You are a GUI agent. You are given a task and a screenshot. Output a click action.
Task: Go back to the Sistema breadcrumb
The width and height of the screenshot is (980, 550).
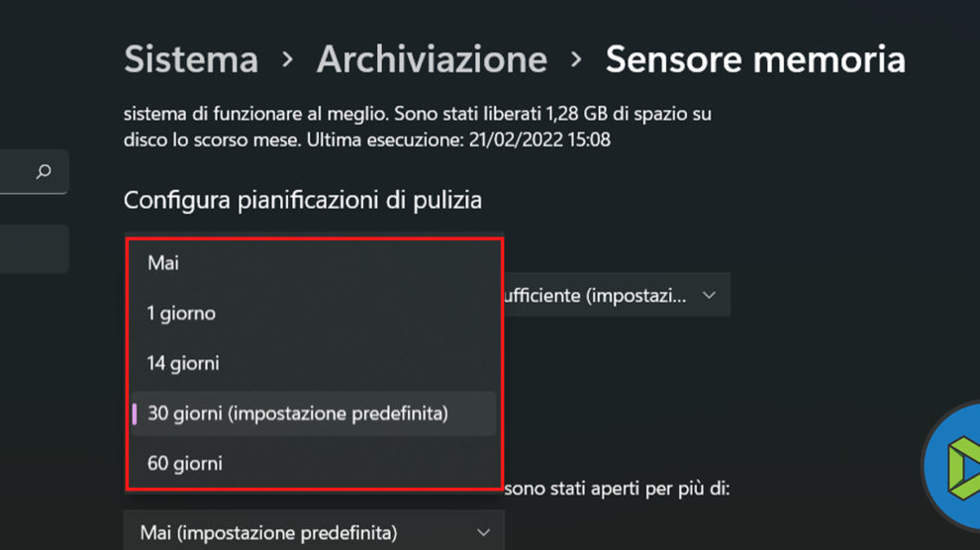[x=191, y=59]
